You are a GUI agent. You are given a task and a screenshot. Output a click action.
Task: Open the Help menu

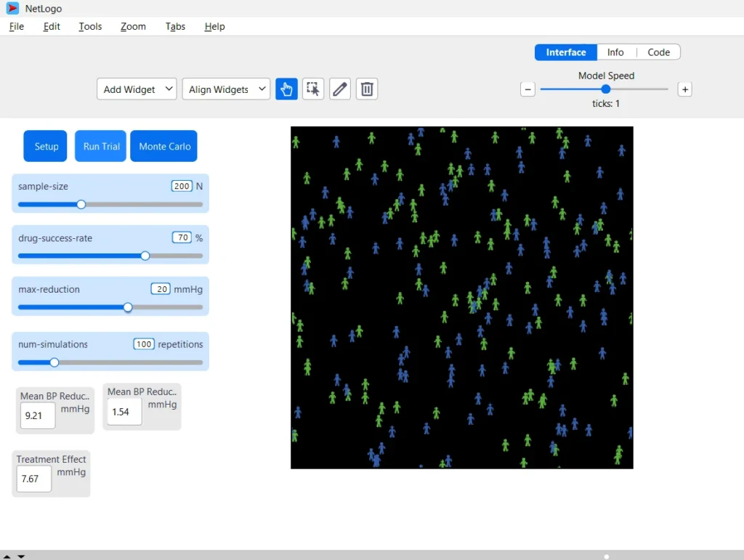click(x=214, y=27)
